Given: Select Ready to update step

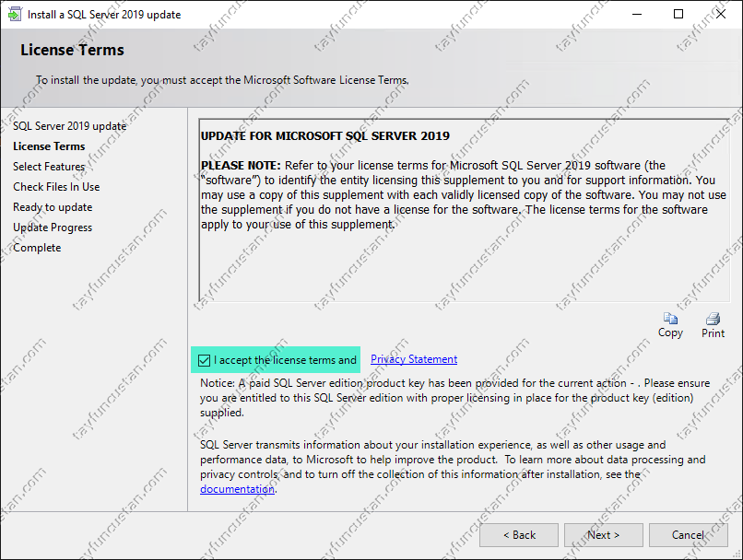Looking at the screenshot, I should (x=53, y=207).
